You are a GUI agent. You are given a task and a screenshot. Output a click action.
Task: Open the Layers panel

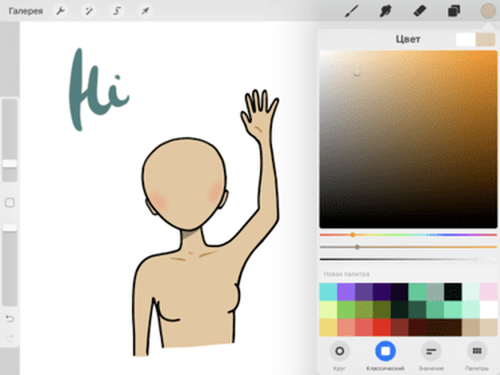454,11
